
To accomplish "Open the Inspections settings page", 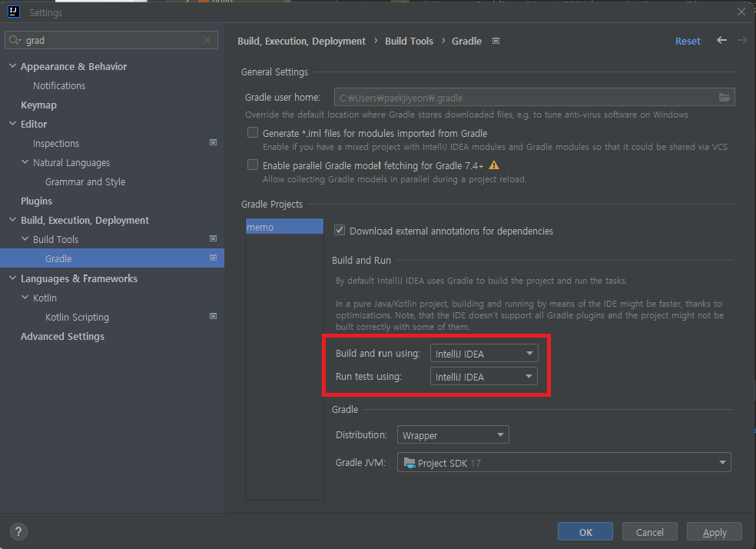I will [56, 144].
